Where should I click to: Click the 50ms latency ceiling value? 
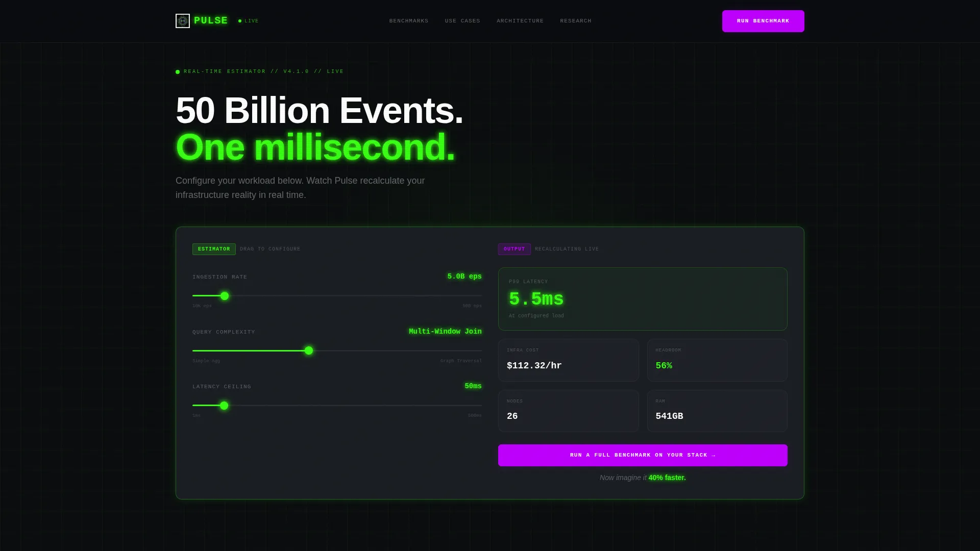click(x=473, y=386)
